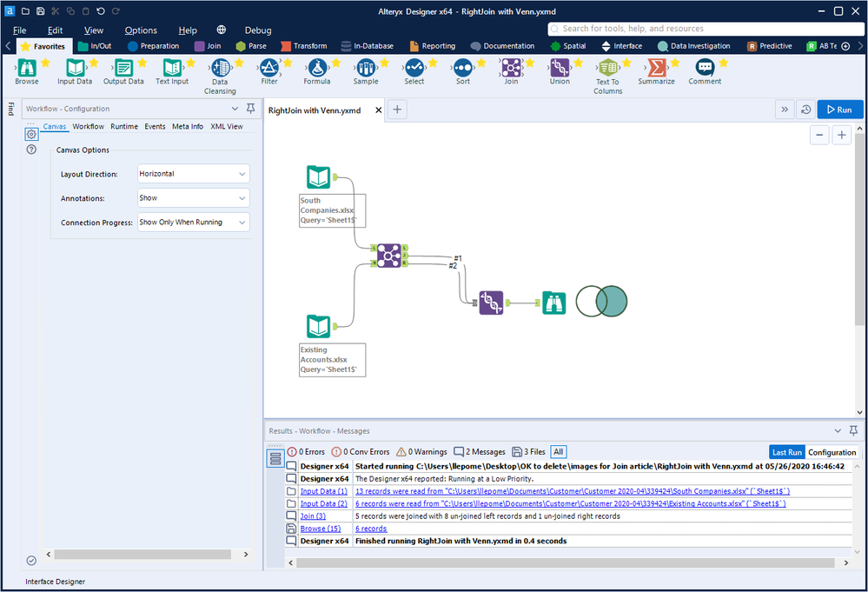Click Existing Accounts Input Data tool on canvas
Image resolution: width=868 pixels, height=592 pixels.
click(x=318, y=327)
